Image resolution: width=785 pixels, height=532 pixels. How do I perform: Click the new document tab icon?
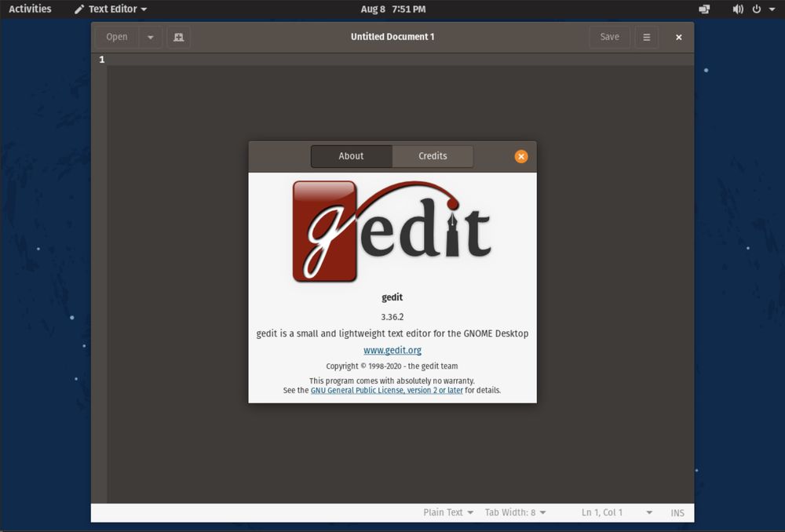tap(178, 37)
